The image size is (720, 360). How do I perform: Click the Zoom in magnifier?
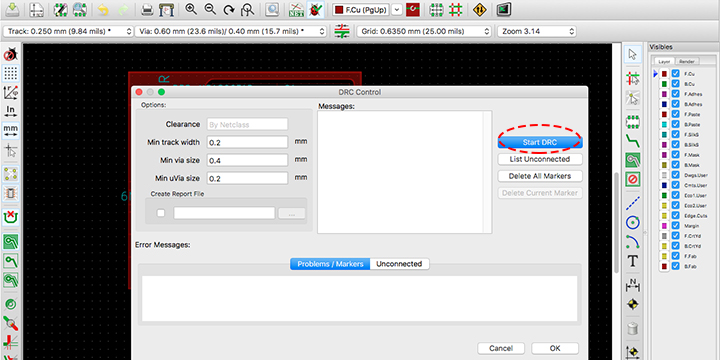pos(191,9)
